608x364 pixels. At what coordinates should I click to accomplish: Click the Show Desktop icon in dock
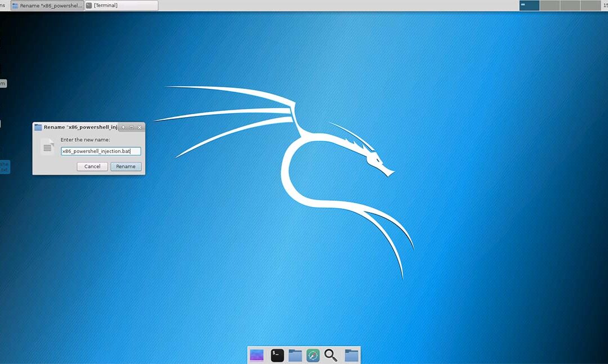tap(257, 355)
